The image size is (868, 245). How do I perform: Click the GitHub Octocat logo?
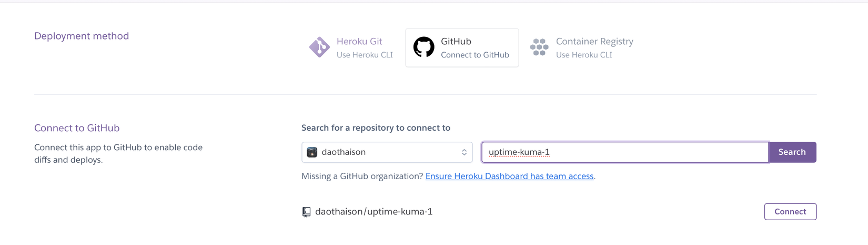[423, 47]
